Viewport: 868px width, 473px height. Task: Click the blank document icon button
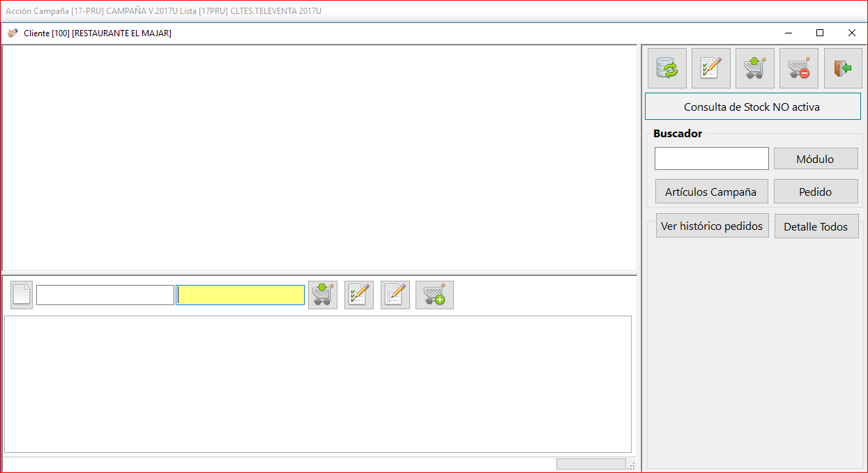pyautogui.click(x=22, y=295)
